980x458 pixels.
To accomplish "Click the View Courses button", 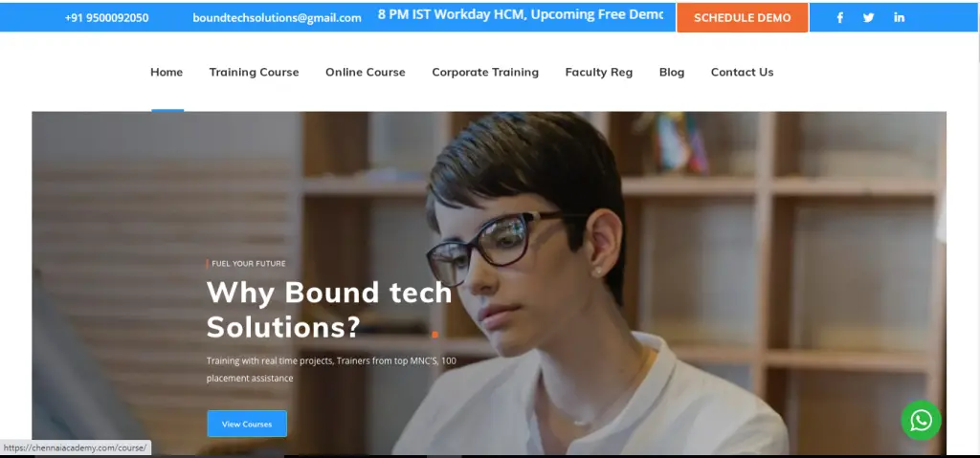I will [247, 424].
